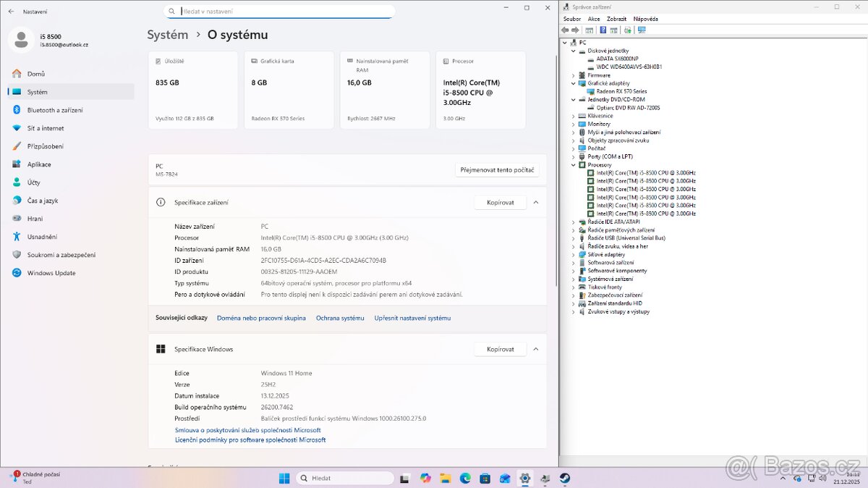Screen dimensions: 868x488
Task: Collapse the Procesory tree node
Action: point(574,164)
